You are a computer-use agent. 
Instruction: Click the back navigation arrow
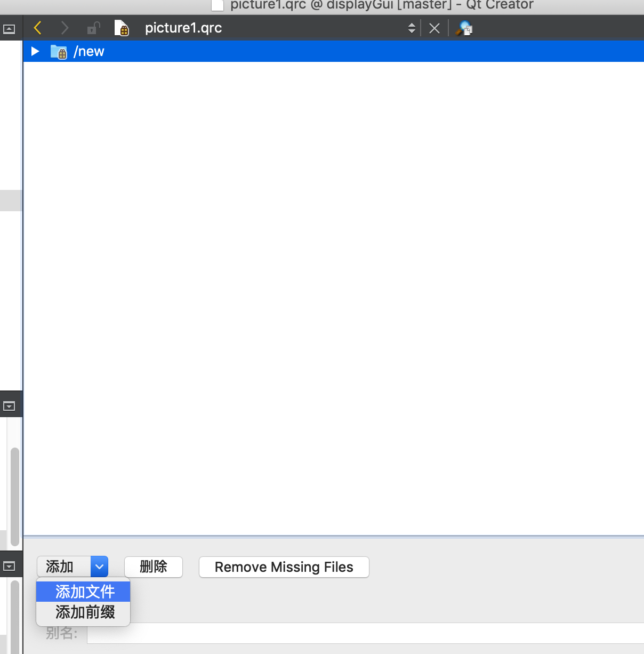(x=37, y=27)
